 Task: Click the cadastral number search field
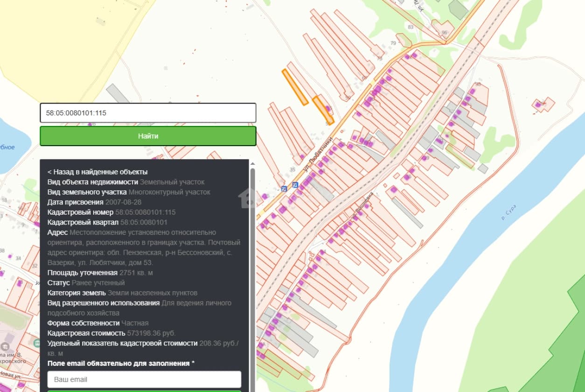148,113
